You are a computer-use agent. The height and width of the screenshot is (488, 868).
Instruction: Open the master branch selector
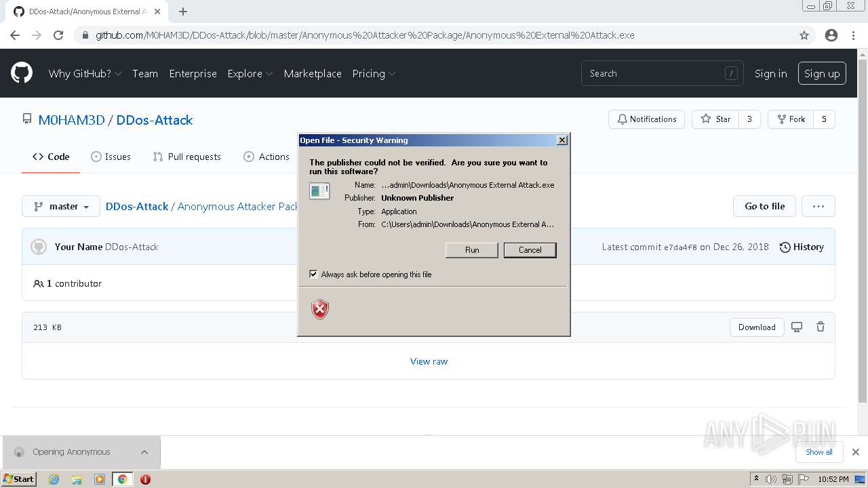61,206
